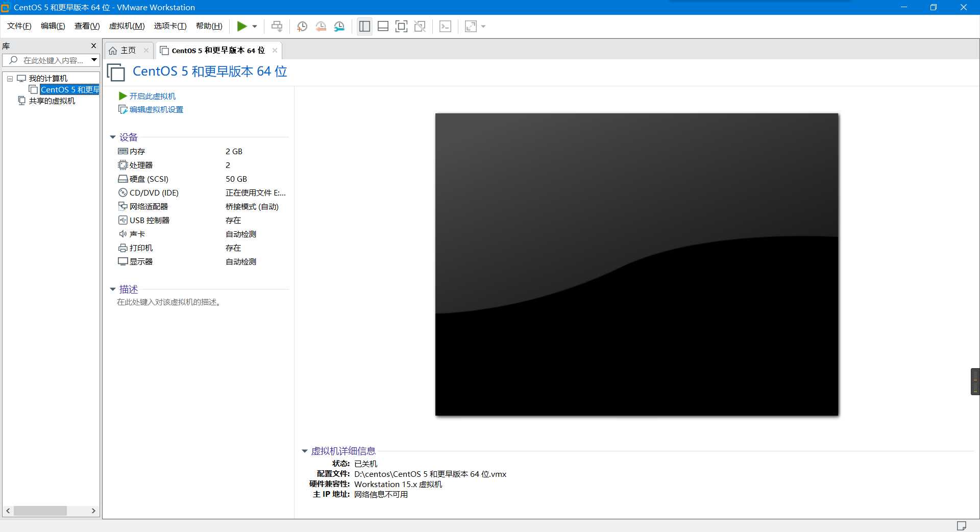
Task: Open the 选项卡(T) menu
Action: point(170,26)
